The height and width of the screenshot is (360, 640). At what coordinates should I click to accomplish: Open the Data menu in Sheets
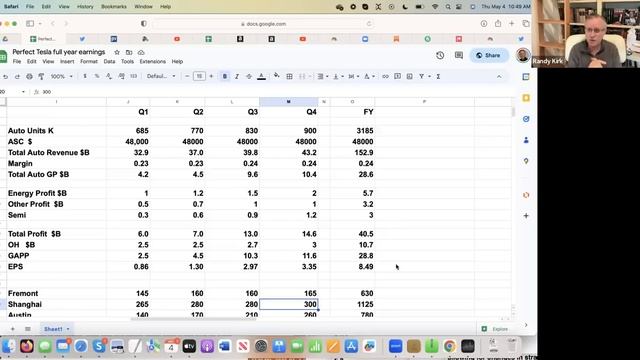click(109, 62)
